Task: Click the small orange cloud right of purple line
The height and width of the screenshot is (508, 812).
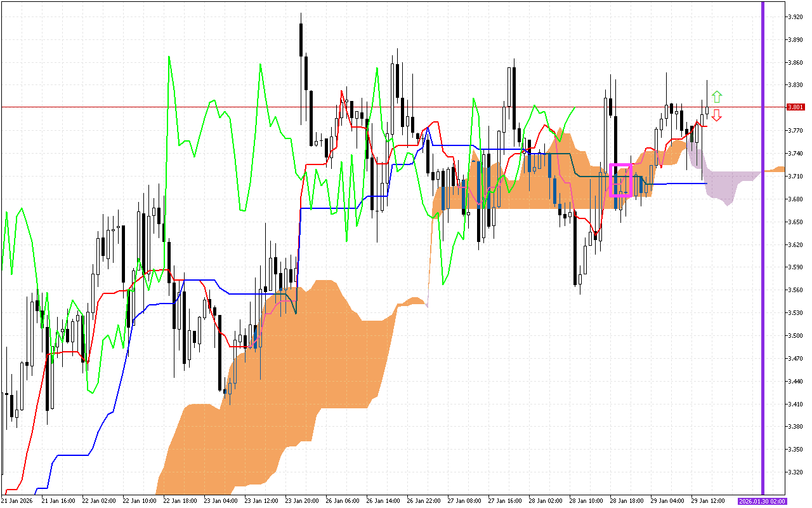Action: [x=775, y=170]
